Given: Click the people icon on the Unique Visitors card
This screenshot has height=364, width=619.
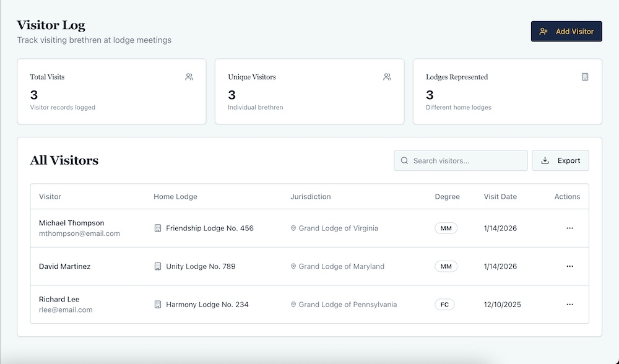Looking at the screenshot, I should coord(387,77).
